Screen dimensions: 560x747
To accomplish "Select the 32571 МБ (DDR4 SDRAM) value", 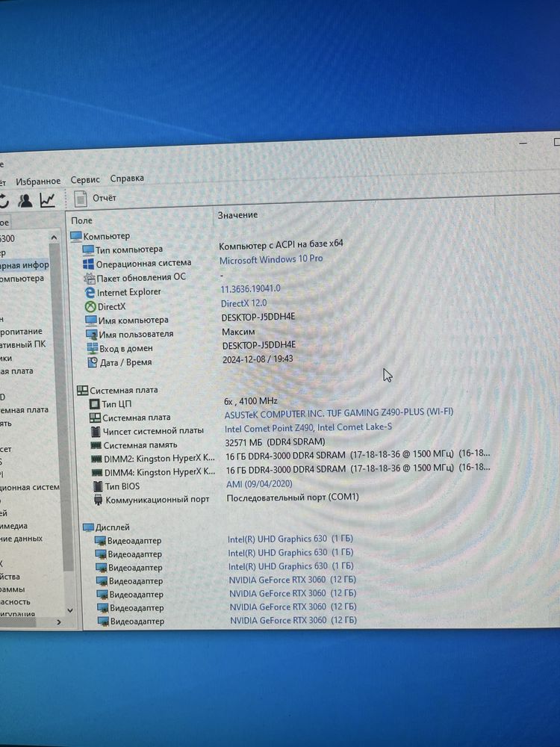I will click(x=276, y=442).
